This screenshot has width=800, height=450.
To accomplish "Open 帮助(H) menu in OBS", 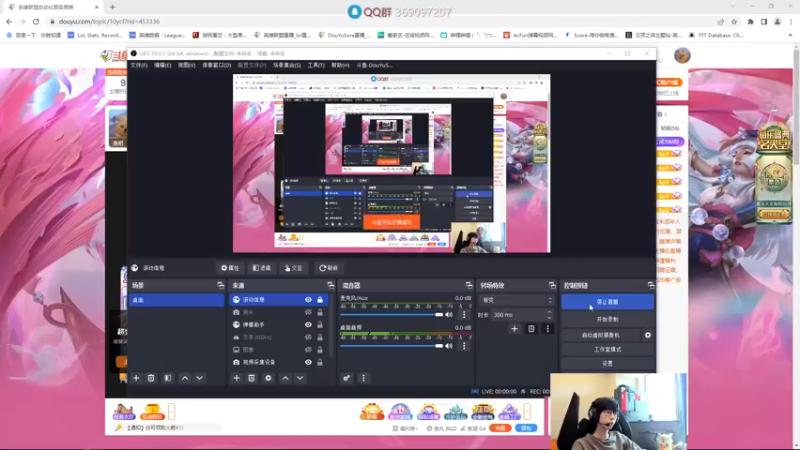I will (x=340, y=65).
